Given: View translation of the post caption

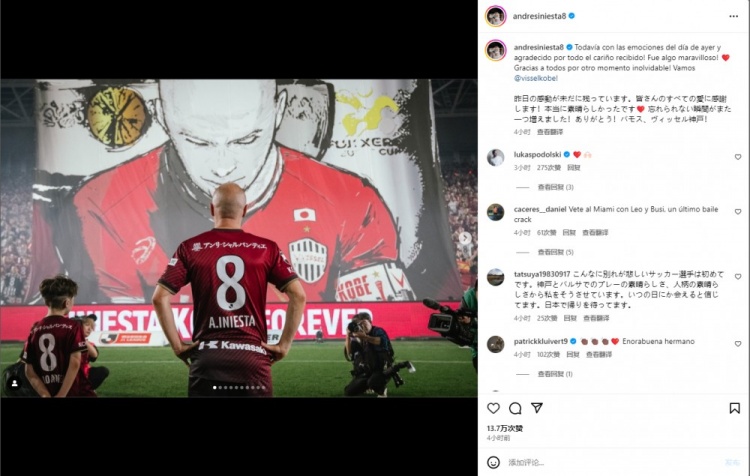Looking at the screenshot, I should 550,132.
